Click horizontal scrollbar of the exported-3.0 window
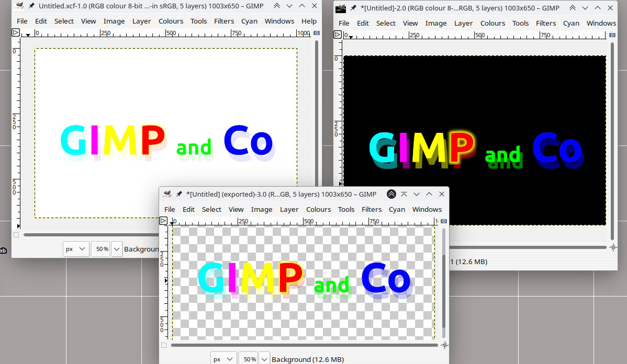This screenshot has width=627, height=364. pos(304,345)
